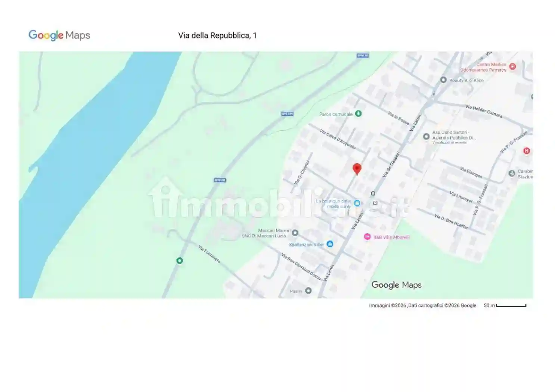
Task: Click the green marker near Via Fontaneto
Action: pos(180,261)
